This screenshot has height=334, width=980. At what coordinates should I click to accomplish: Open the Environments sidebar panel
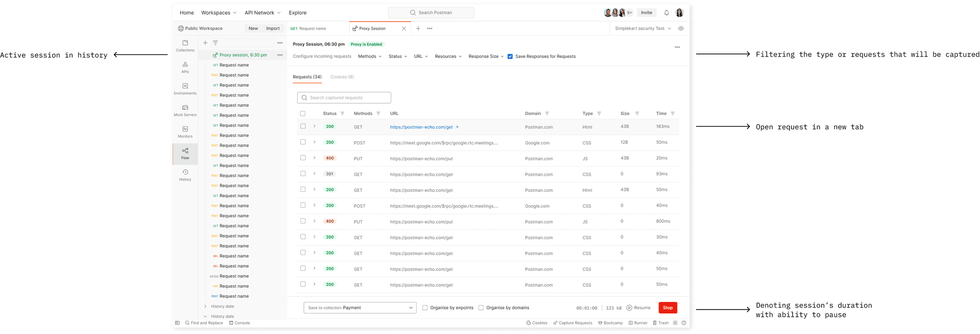pyautogui.click(x=185, y=89)
